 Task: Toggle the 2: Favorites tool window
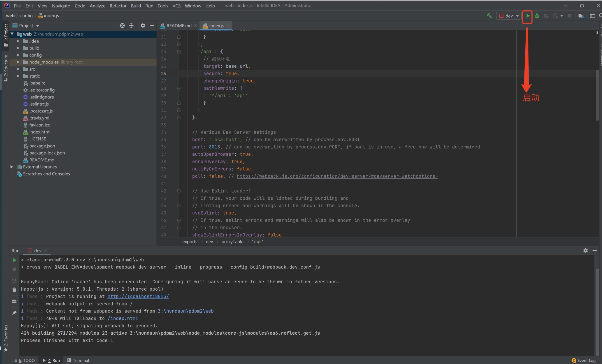[6, 338]
